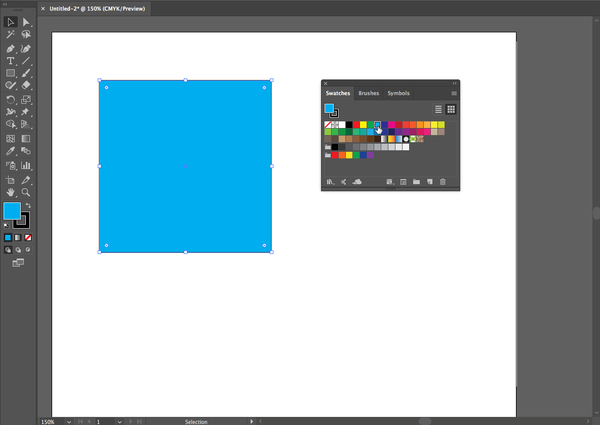Open the Swatch Libraries menu button
The height and width of the screenshot is (425, 600).
(x=330, y=182)
